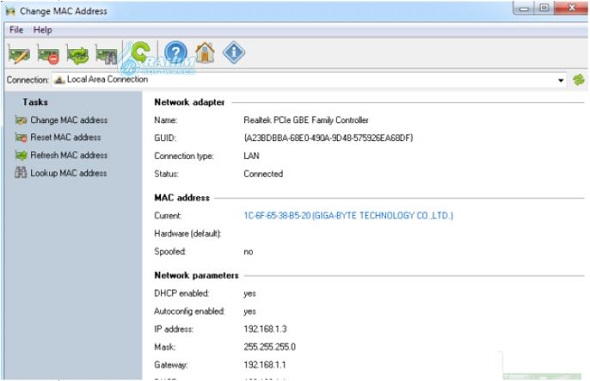This screenshot has height=381, width=590.
Task: Click the DHCP enabled value yes
Action: click(x=249, y=293)
